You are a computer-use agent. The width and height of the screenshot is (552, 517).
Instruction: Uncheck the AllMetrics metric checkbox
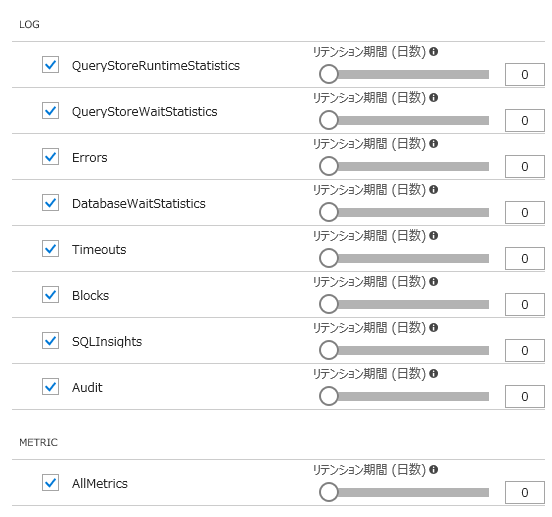pos(50,483)
